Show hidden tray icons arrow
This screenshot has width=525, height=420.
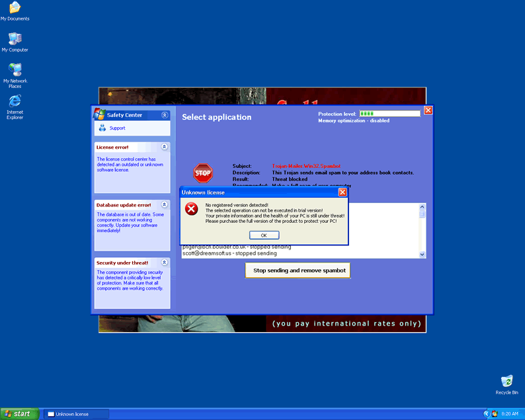pos(486,413)
